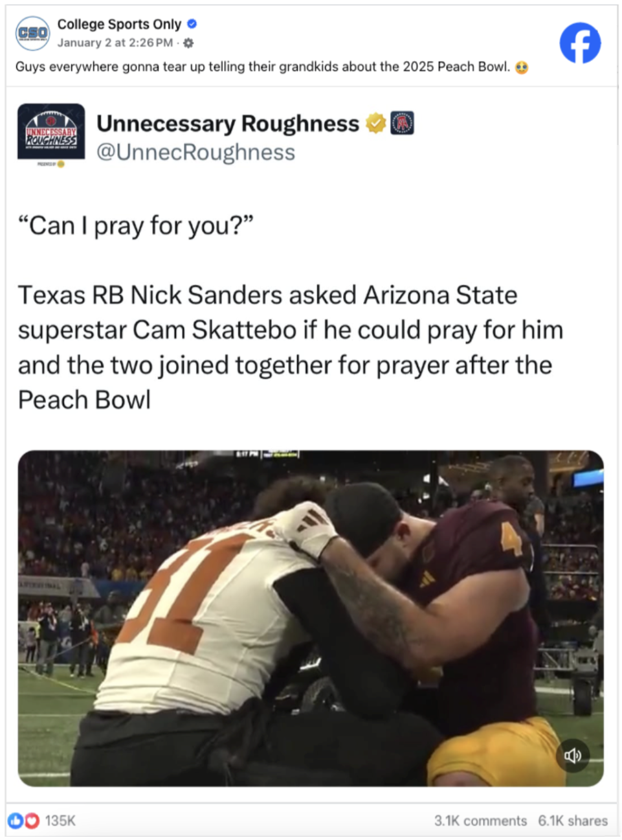622x840 pixels.
Task: View the 135K reactions count
Action: pos(60,821)
